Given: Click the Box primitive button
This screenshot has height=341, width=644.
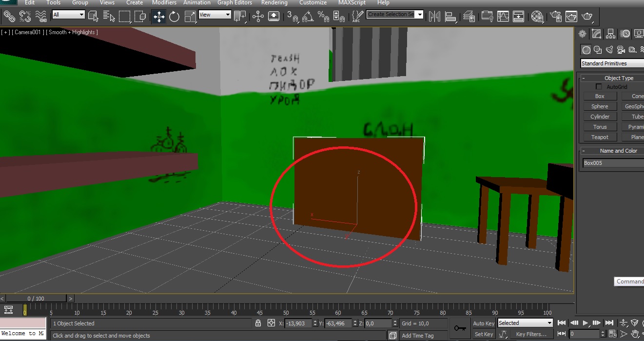Looking at the screenshot, I should [x=600, y=96].
